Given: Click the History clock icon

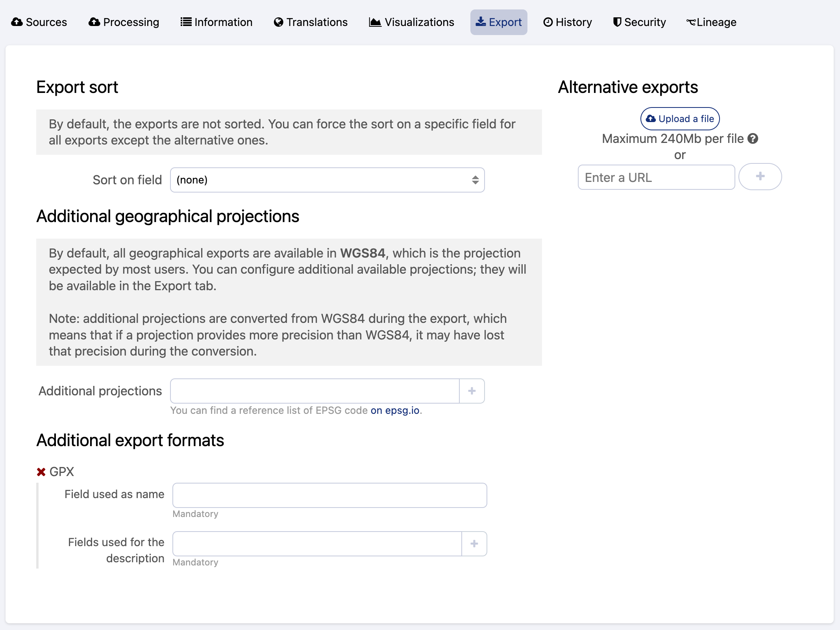Looking at the screenshot, I should pos(548,22).
